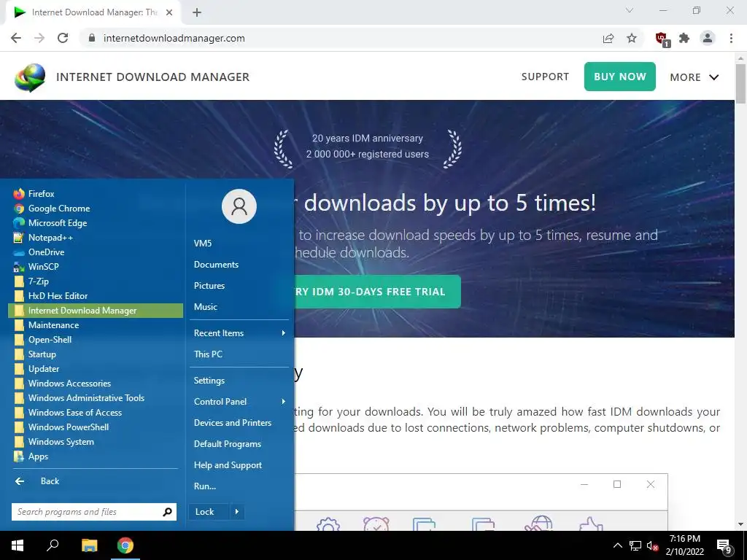Expand the MORE dropdown on the site
The width and height of the screenshot is (747, 560).
click(694, 77)
